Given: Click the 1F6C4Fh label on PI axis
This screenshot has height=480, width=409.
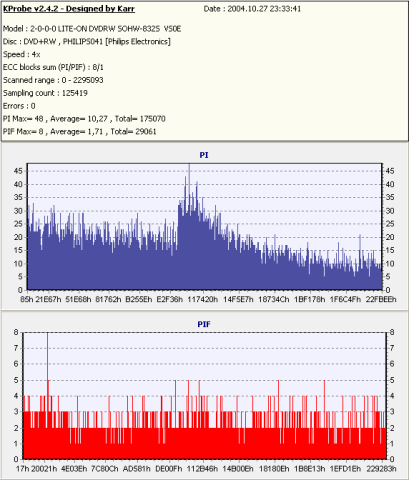Looking at the screenshot, I should click(x=345, y=299).
